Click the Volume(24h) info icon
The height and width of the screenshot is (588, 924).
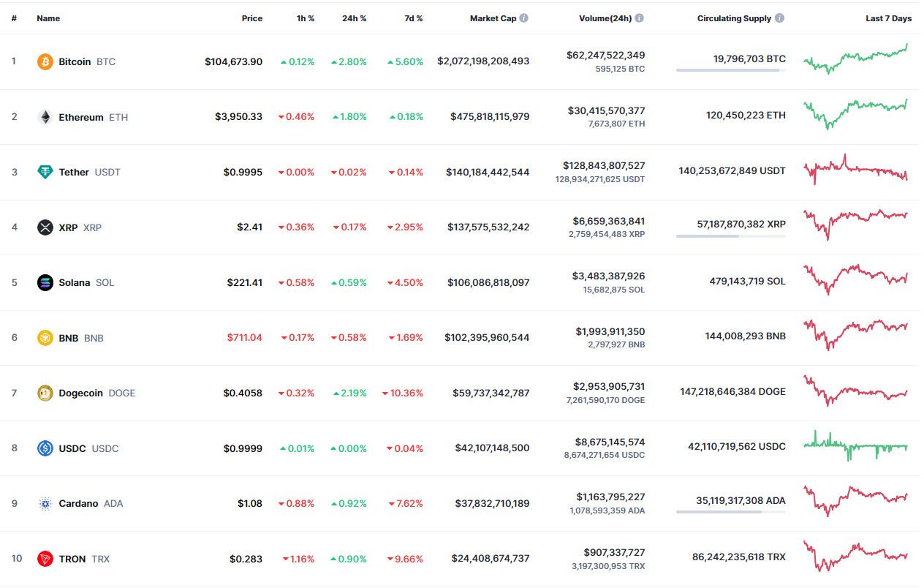pyautogui.click(x=640, y=18)
